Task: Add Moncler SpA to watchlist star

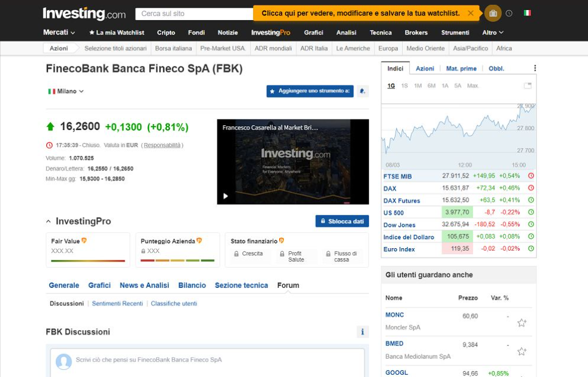Action: click(x=521, y=322)
